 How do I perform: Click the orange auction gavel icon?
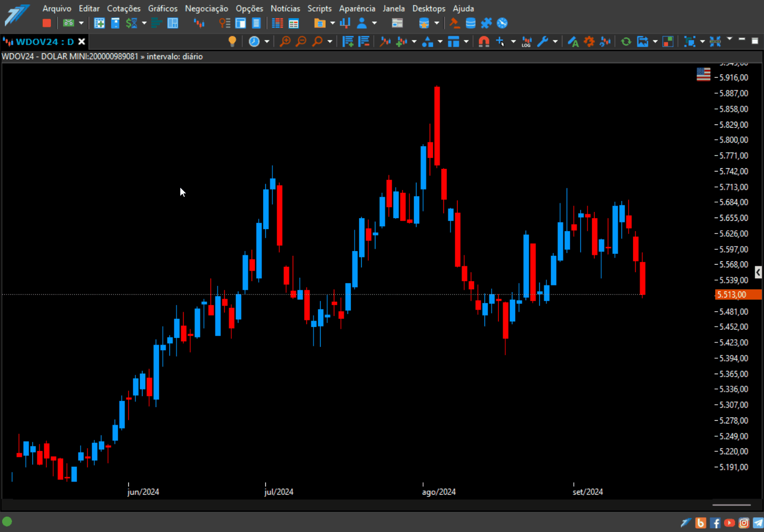[x=454, y=23]
